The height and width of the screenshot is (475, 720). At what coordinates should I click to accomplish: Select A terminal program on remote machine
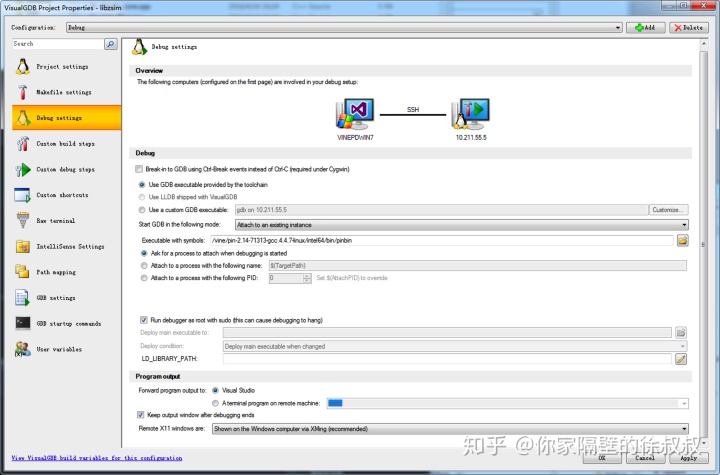pyautogui.click(x=215, y=403)
